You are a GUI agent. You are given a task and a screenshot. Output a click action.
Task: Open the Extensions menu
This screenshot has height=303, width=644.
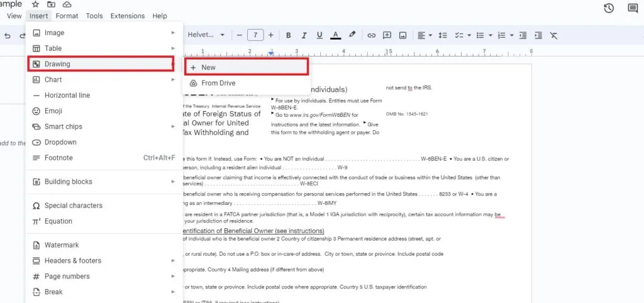pos(128,16)
